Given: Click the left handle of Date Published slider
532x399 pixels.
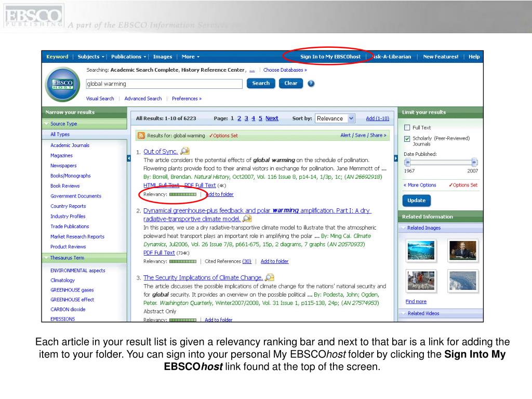Looking at the screenshot, I should point(407,162).
